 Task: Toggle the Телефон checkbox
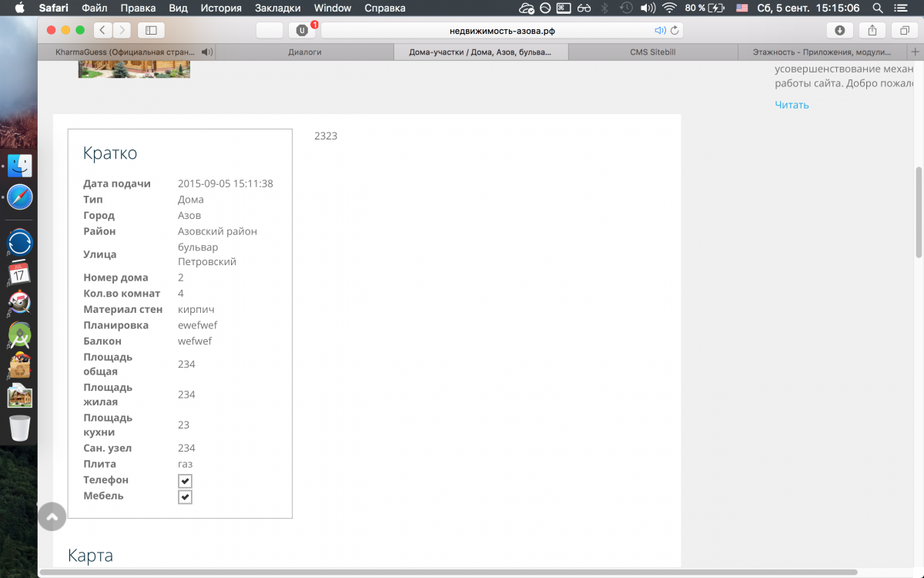click(x=185, y=481)
